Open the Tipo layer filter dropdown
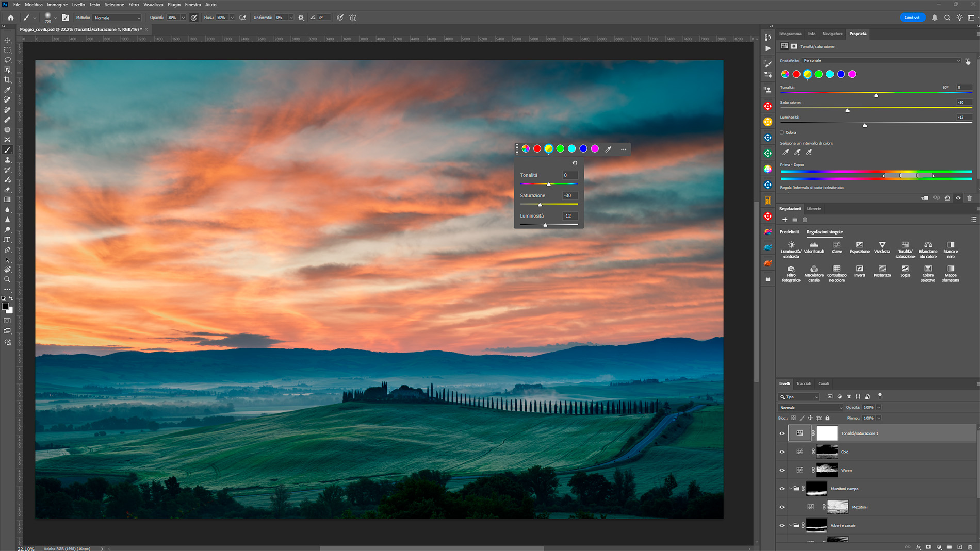980x551 pixels. pos(799,397)
